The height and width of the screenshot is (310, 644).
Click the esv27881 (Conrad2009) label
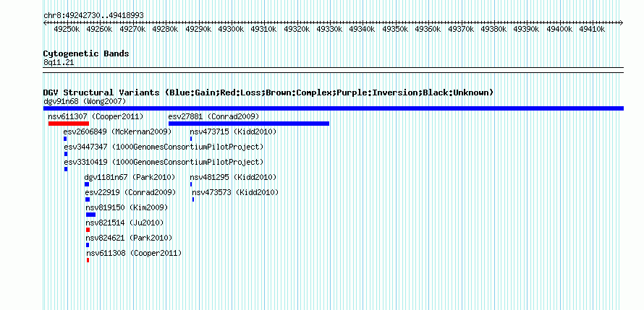click(213, 116)
